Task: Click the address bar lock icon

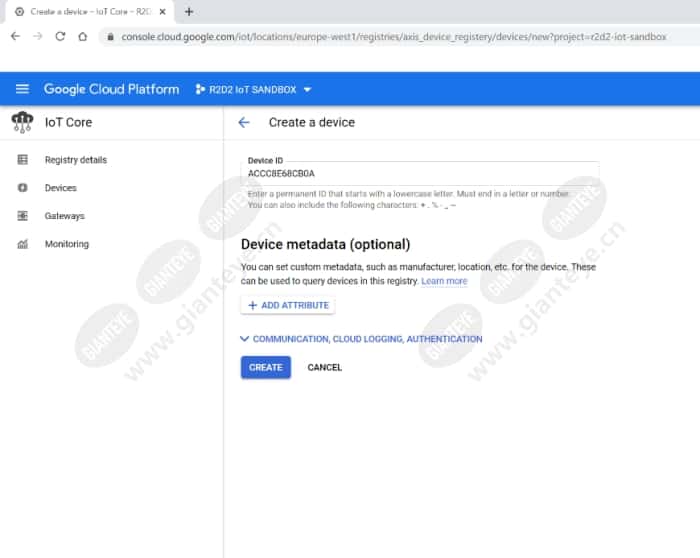Action: [110, 37]
